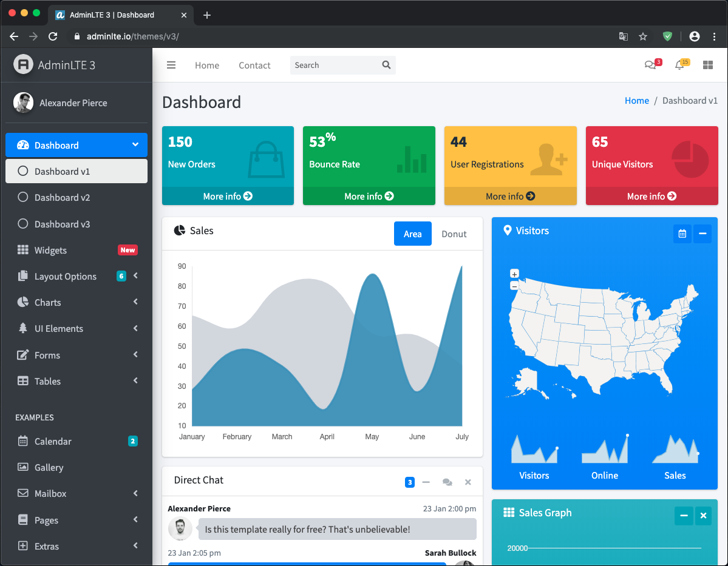The width and height of the screenshot is (728, 566).
Task: Click the search magnifier icon
Action: click(x=386, y=65)
